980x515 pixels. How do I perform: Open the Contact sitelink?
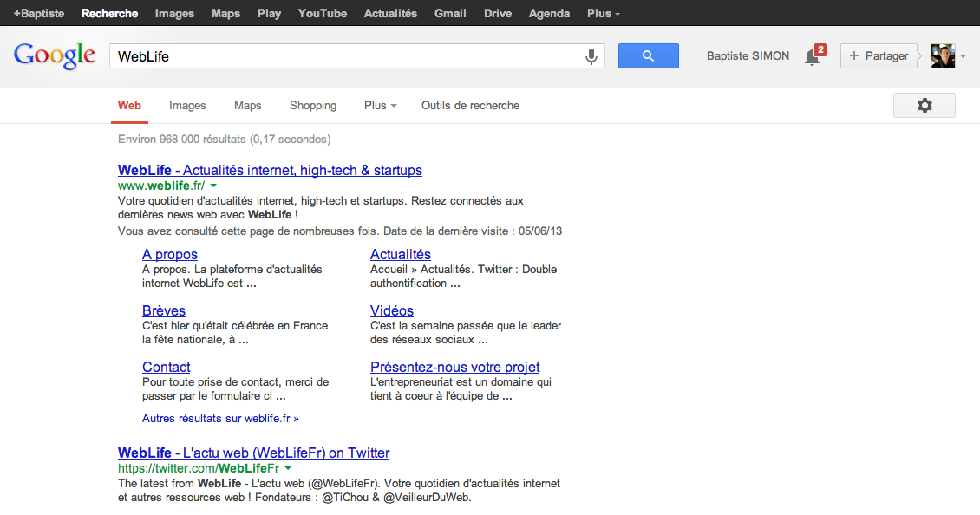167,367
